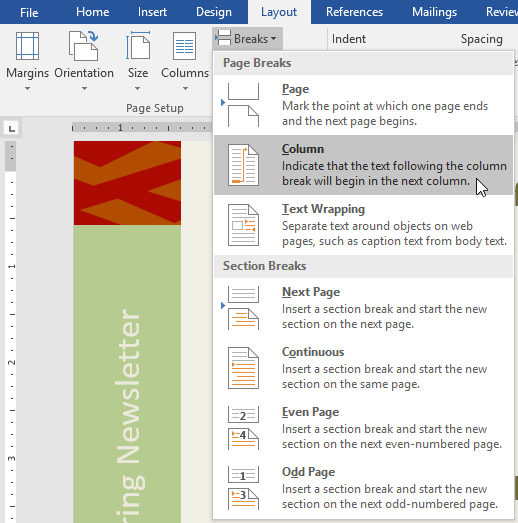Click the Orientation page icon
Viewport: 518px width, 523px height.
(83, 46)
